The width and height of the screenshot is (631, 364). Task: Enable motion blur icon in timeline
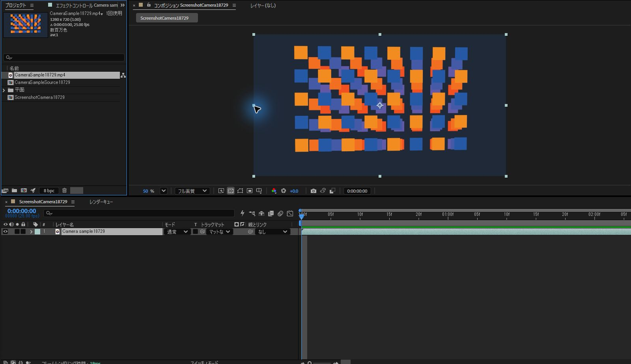(x=280, y=213)
